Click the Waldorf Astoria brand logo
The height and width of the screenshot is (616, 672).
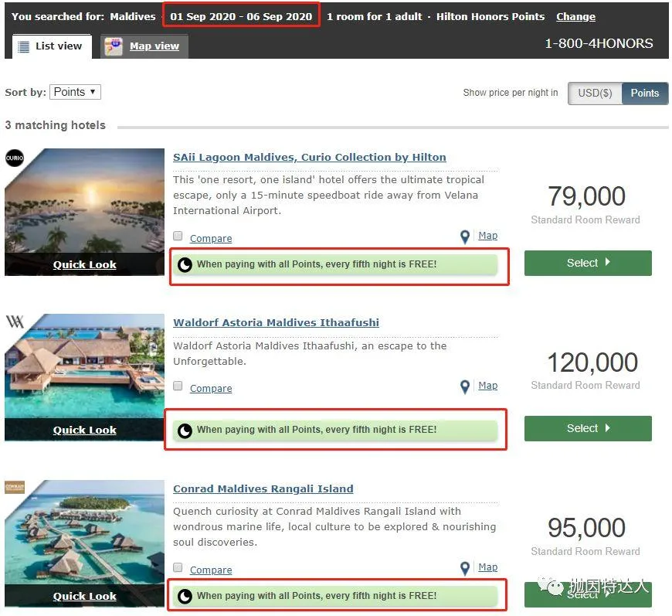15,322
